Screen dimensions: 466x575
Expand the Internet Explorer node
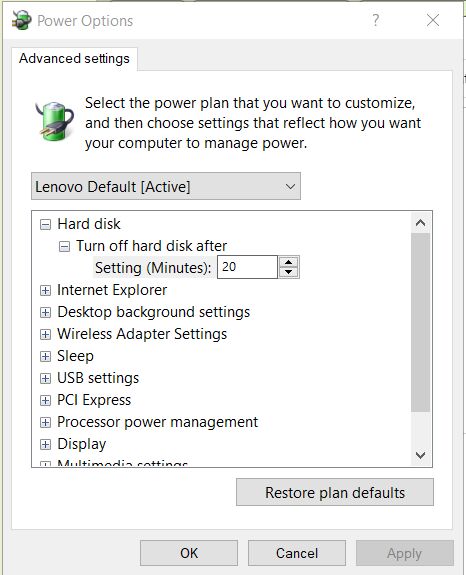[x=45, y=290]
